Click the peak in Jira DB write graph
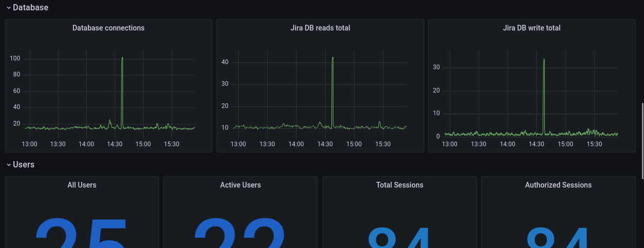Screen dimensions: 644x248 [544, 59]
